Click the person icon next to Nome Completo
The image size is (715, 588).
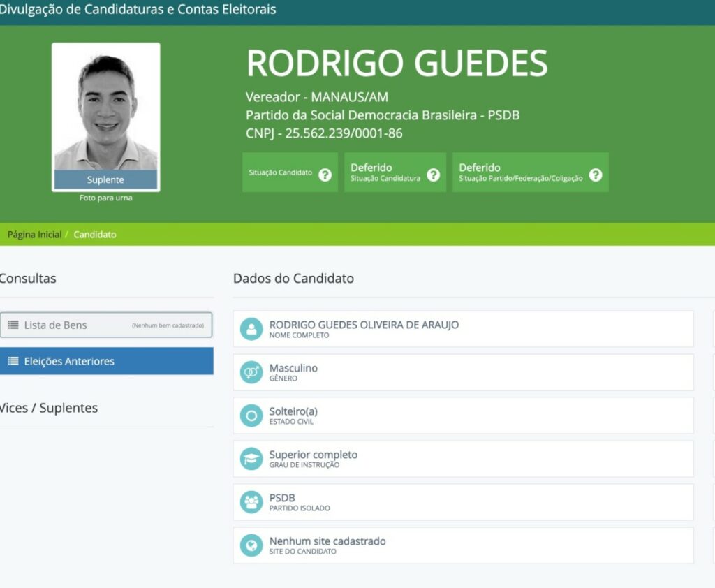251,329
